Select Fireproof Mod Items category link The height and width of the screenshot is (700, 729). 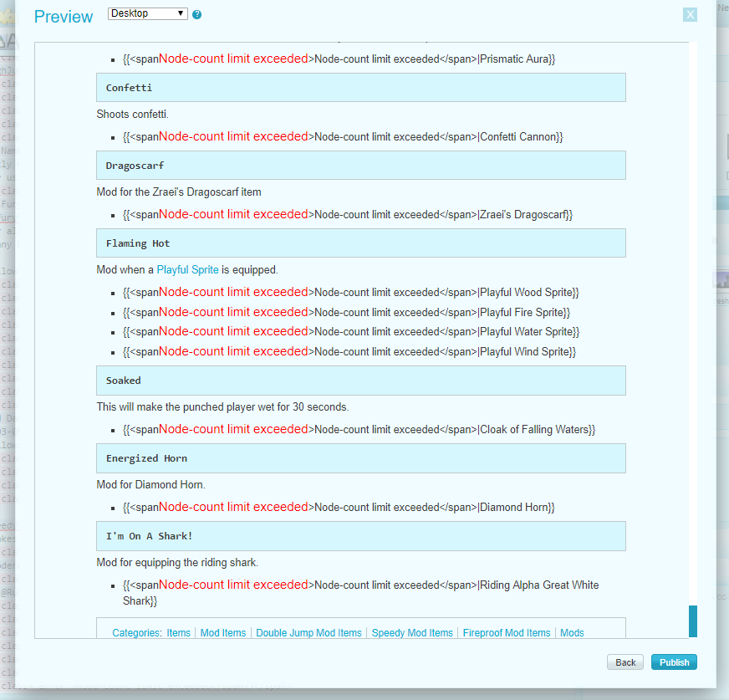point(507,633)
